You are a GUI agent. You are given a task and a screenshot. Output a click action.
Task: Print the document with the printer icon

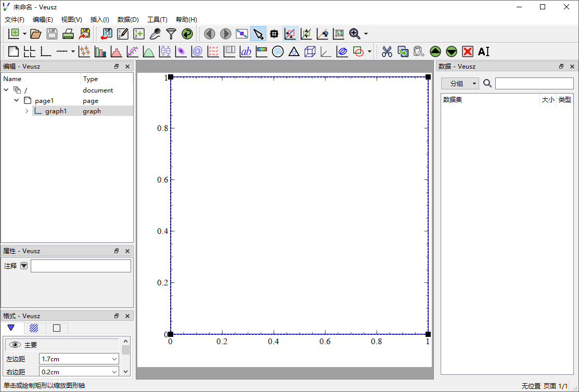[x=68, y=34]
